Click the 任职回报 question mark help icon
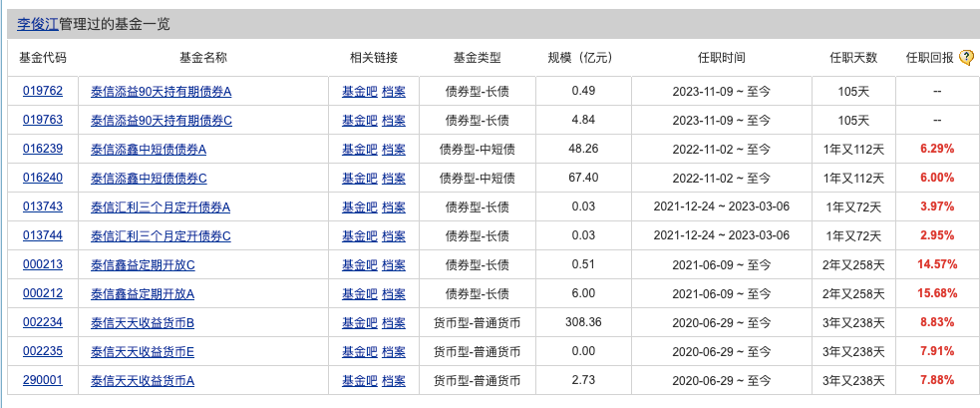Image resolution: width=980 pixels, height=408 pixels. (x=966, y=58)
